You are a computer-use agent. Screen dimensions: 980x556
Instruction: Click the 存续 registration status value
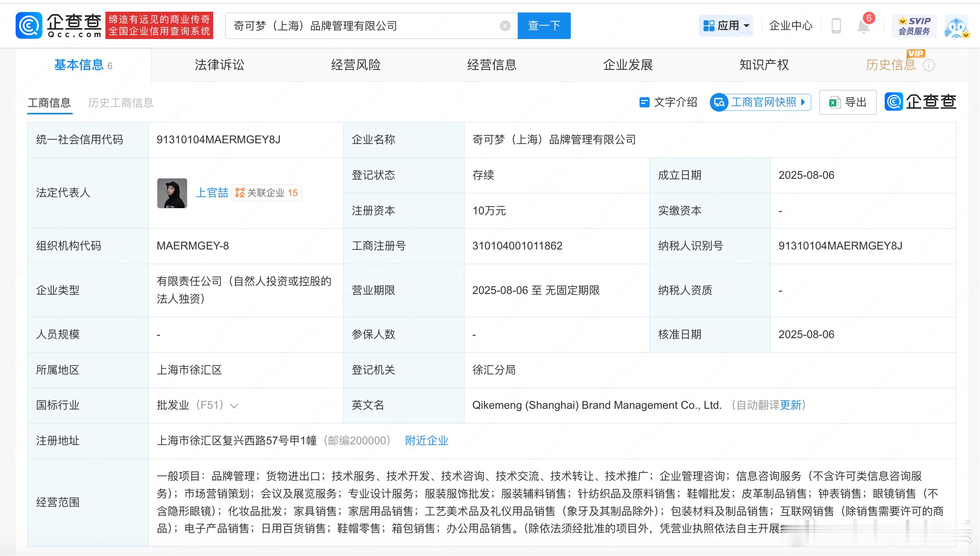483,175
